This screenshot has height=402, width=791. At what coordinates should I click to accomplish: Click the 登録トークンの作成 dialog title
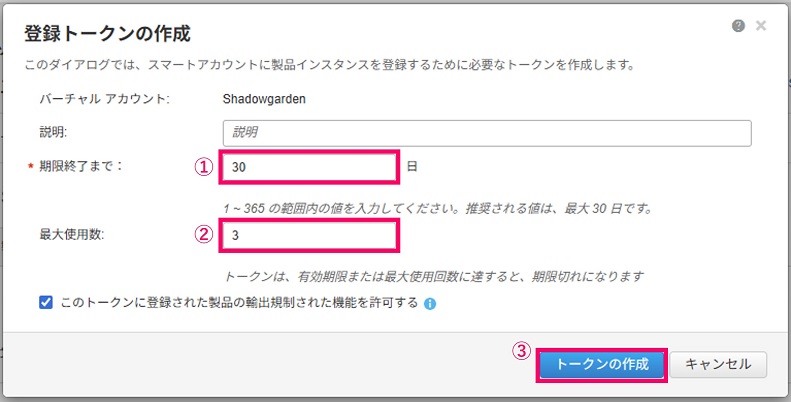tap(107, 34)
